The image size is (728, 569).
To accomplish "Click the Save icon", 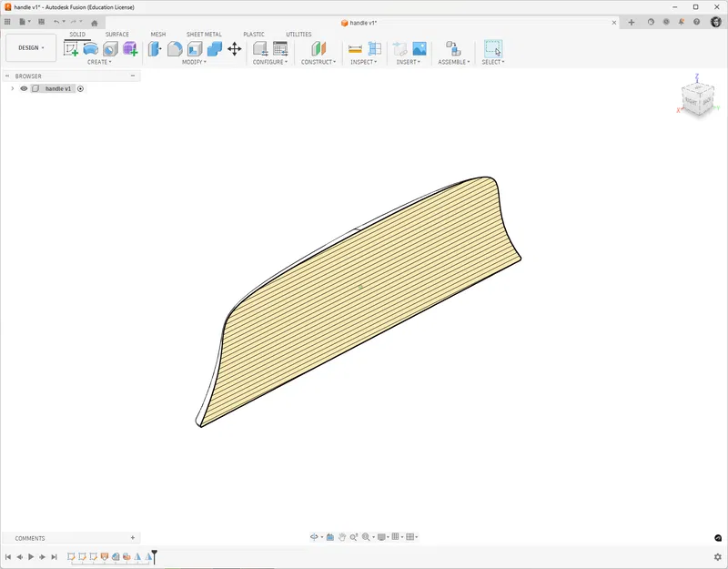I will [x=41, y=22].
